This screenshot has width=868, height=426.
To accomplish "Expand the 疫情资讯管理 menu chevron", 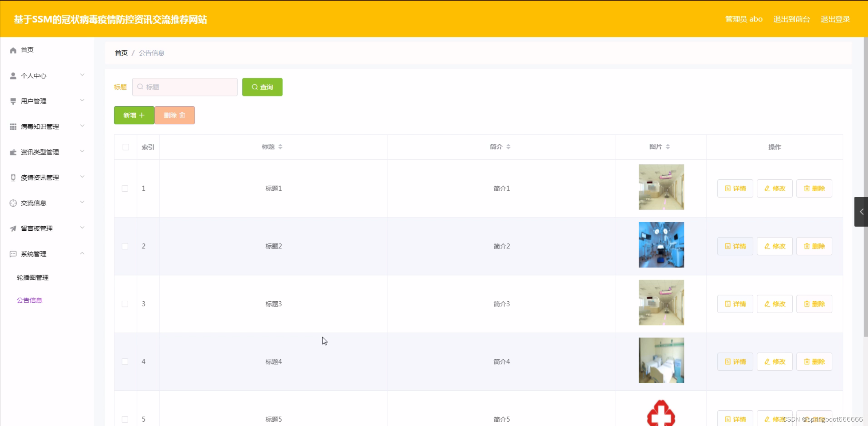I will pyautogui.click(x=82, y=177).
